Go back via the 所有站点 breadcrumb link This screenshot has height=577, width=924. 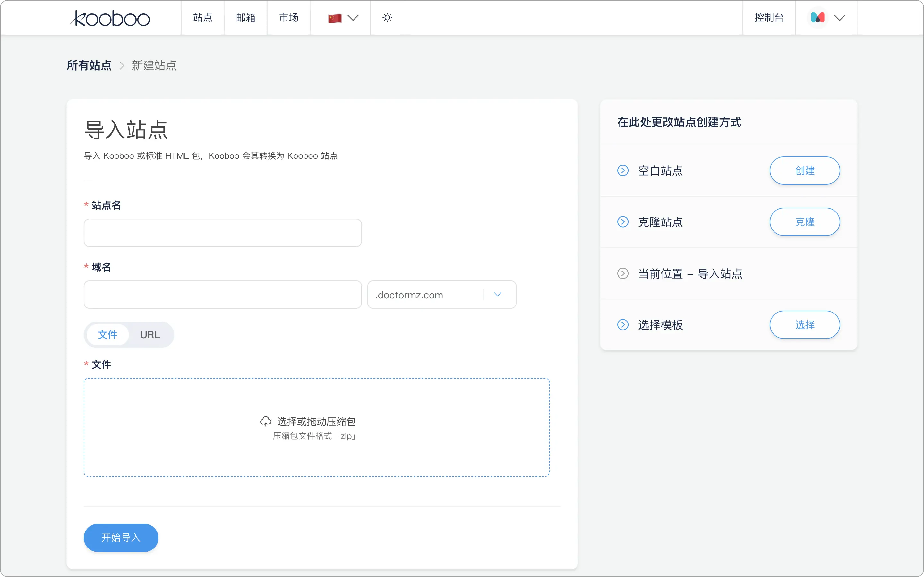pos(88,65)
